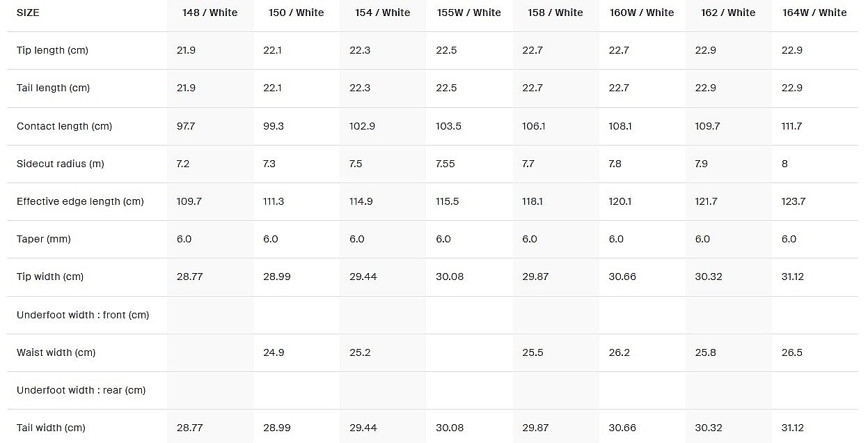This screenshot has height=443, width=868.
Task: Select the Effective edge length (cm) label
Action: [x=80, y=201]
